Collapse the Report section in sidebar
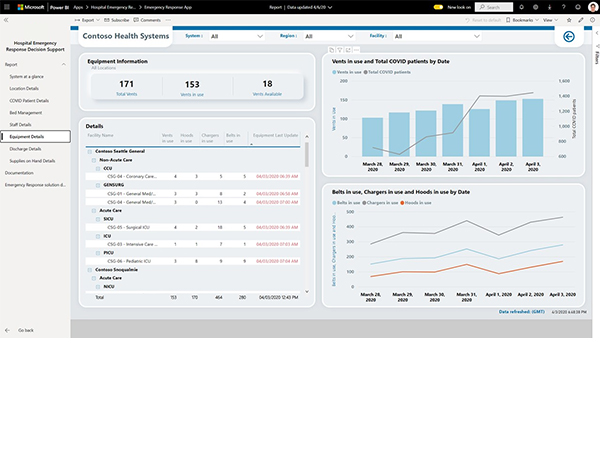600x450 pixels. click(64, 65)
